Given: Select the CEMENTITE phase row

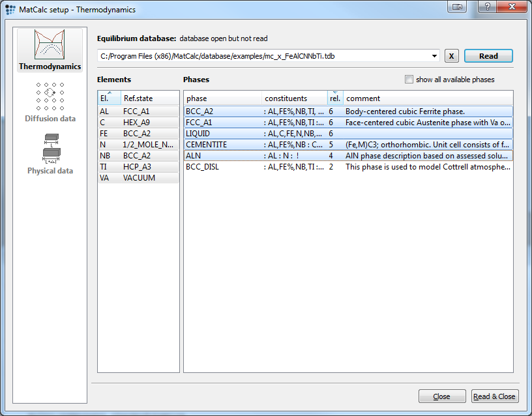Looking at the screenshot, I should point(222,145).
